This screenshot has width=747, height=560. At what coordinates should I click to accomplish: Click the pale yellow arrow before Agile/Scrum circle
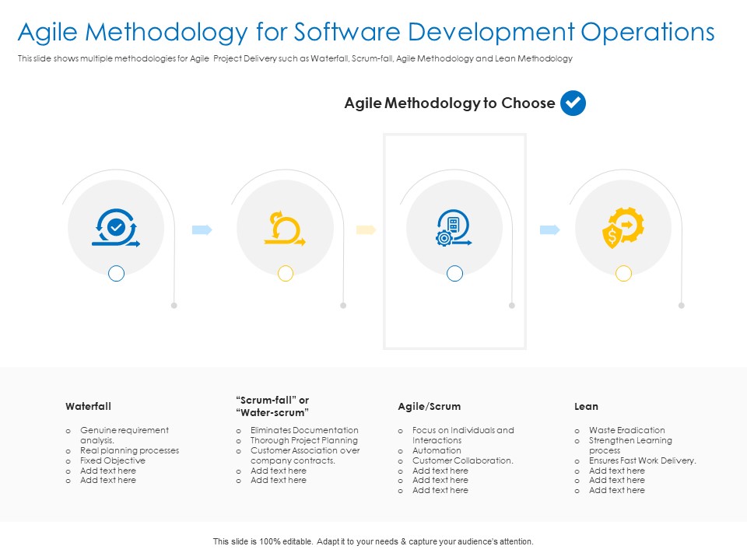pos(366,230)
